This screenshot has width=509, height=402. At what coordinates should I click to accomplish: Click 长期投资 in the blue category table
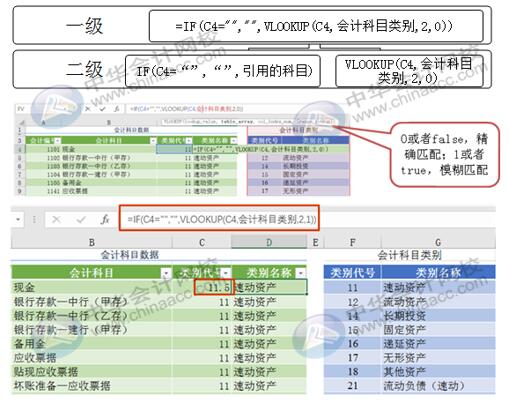pyautogui.click(x=438, y=316)
